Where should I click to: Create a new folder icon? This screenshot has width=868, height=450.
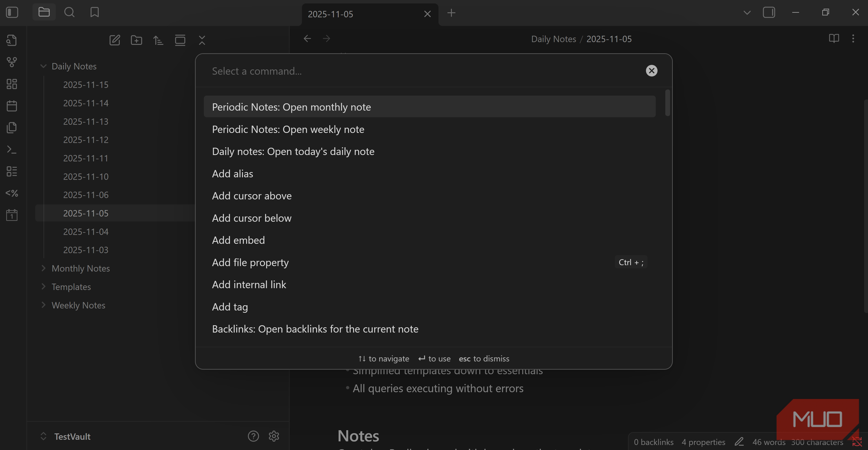point(137,40)
